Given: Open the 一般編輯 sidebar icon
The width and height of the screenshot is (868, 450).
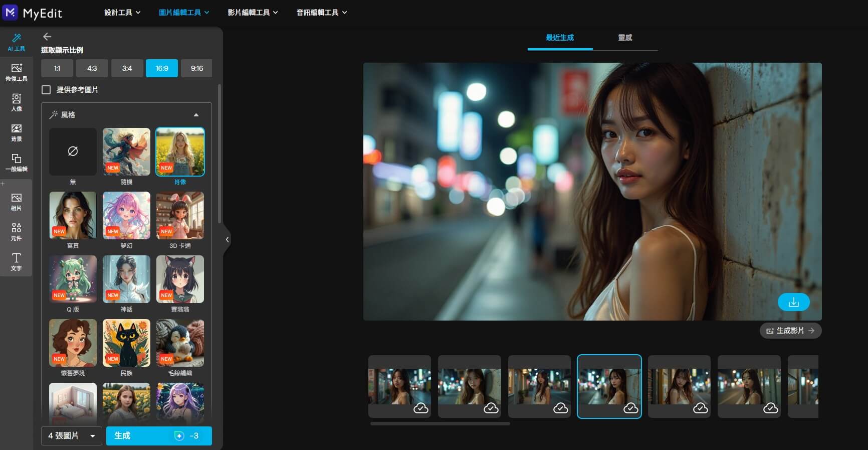Looking at the screenshot, I should pos(16,163).
